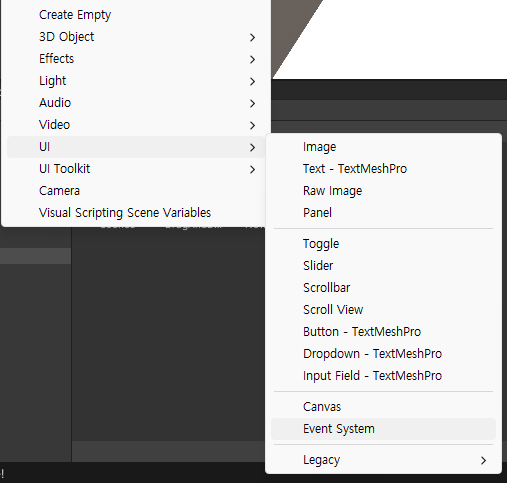The width and height of the screenshot is (507, 483).
Task: Open the Audio submenu
Action: [136, 103]
